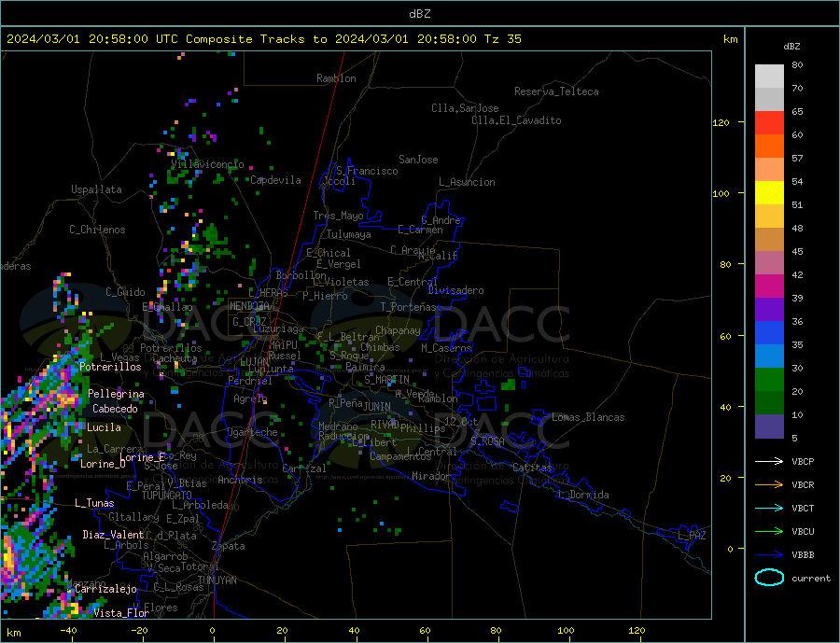The width and height of the screenshot is (840, 643).
Task: Click the L_Dormida map label
Action: [x=582, y=495]
